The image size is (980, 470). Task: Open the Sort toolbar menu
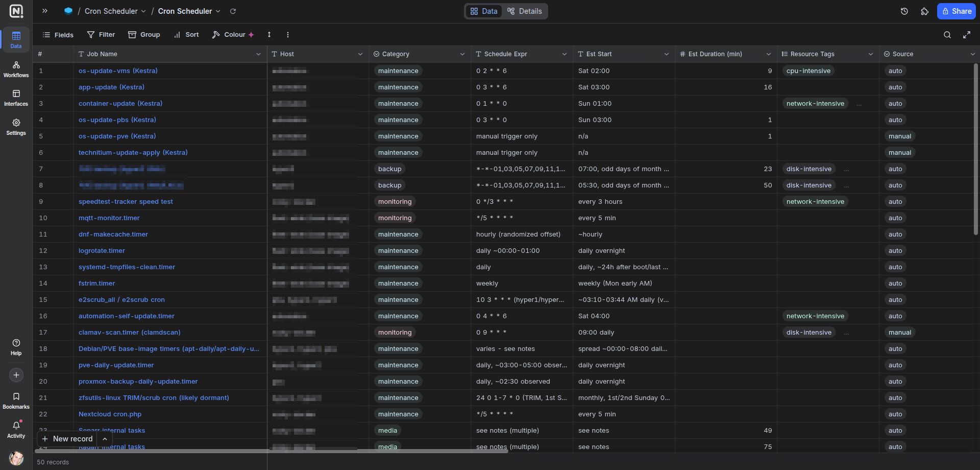(186, 35)
